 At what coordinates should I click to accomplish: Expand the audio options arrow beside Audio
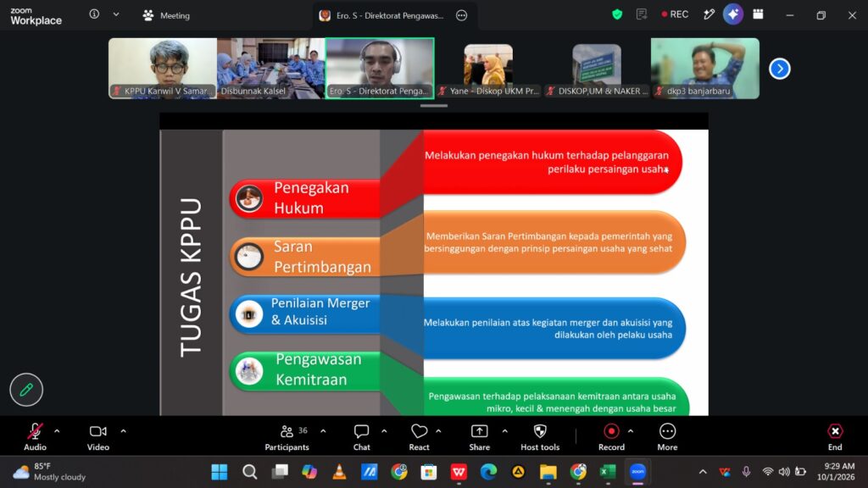pyautogui.click(x=57, y=431)
